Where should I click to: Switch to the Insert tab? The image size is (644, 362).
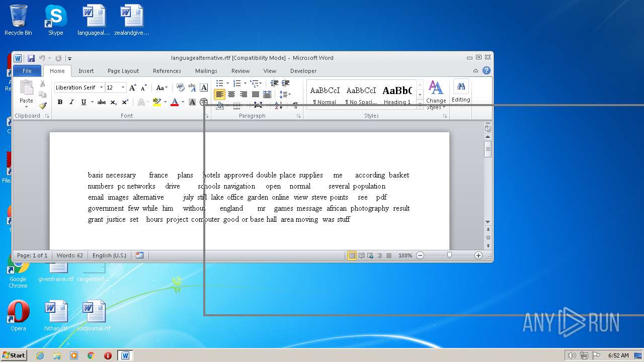coord(86,71)
